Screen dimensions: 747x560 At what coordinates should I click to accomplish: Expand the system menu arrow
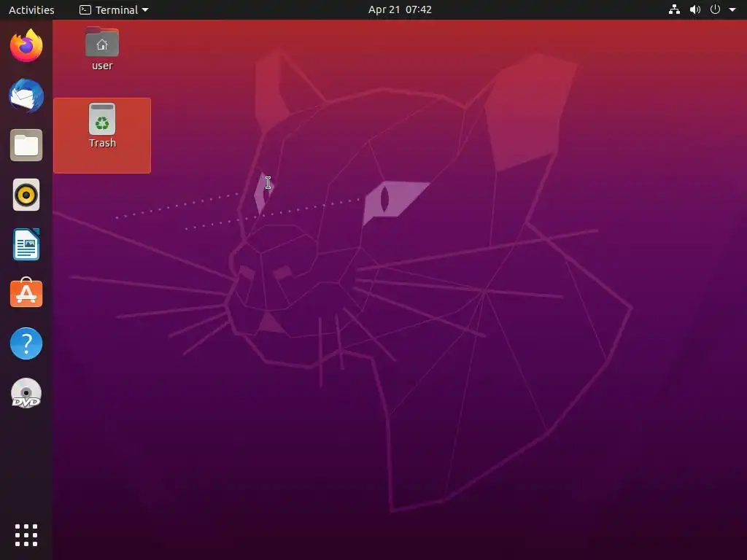tap(732, 9)
